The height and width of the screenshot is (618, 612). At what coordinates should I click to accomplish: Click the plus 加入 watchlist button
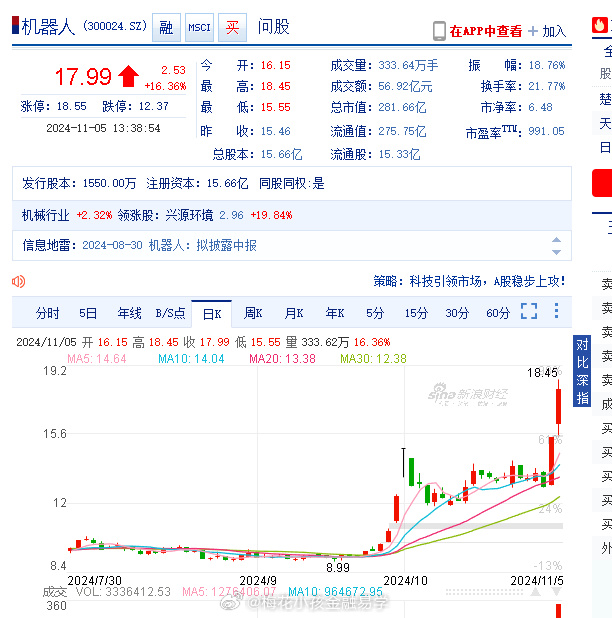[x=547, y=31]
